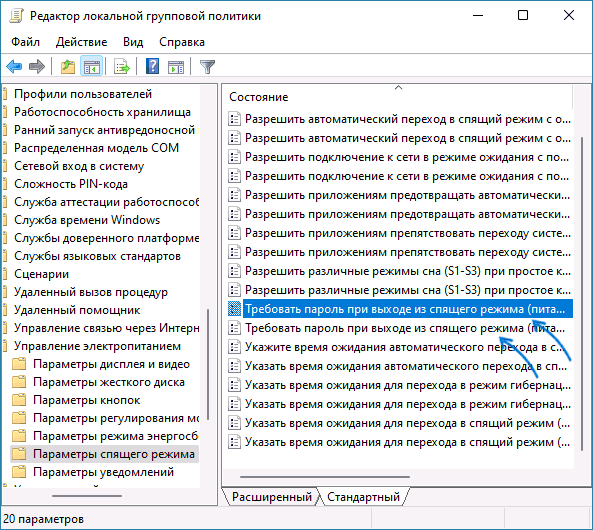Select Работоспособность хранилища in the tree
The width and height of the screenshot is (593, 530).
(x=102, y=112)
